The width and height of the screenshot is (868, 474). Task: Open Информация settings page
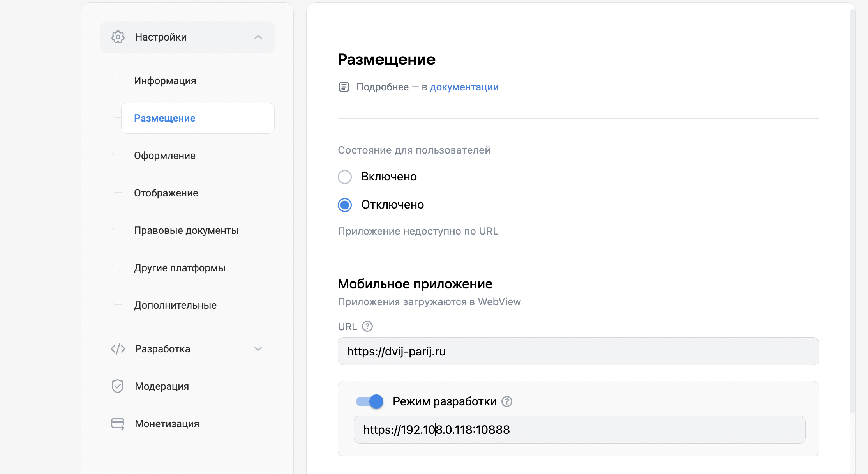click(165, 80)
